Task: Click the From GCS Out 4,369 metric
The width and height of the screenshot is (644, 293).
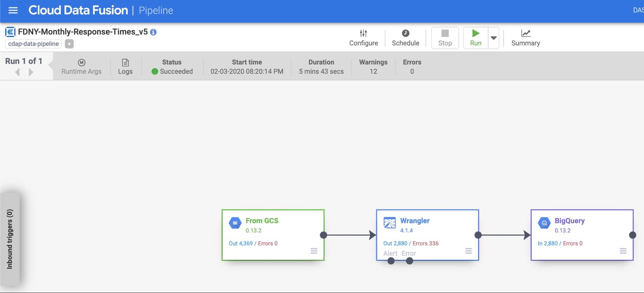Action: (241, 244)
